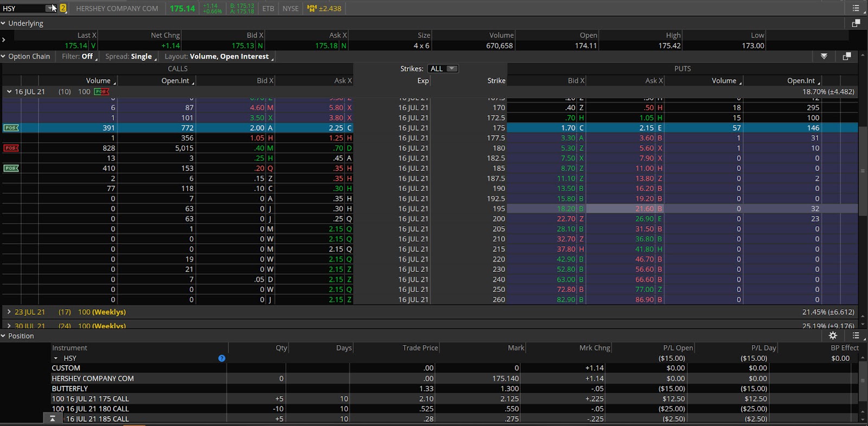Screen dimensions: 868x426
Task: Click the POS badge next to 16 JUL 21 header
Action: click(x=101, y=92)
